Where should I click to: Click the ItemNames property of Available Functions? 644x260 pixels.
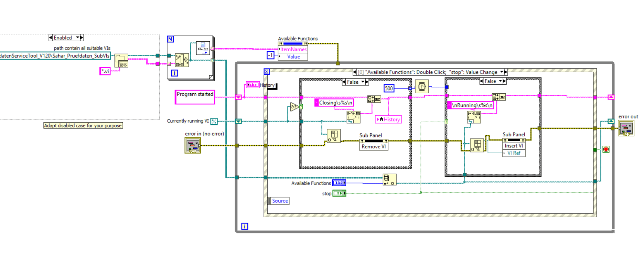pos(293,49)
